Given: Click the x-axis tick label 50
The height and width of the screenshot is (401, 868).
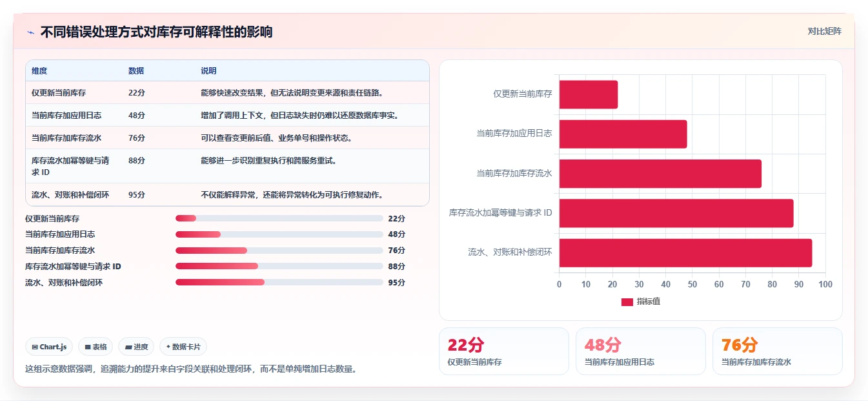Looking at the screenshot, I should (x=692, y=284).
